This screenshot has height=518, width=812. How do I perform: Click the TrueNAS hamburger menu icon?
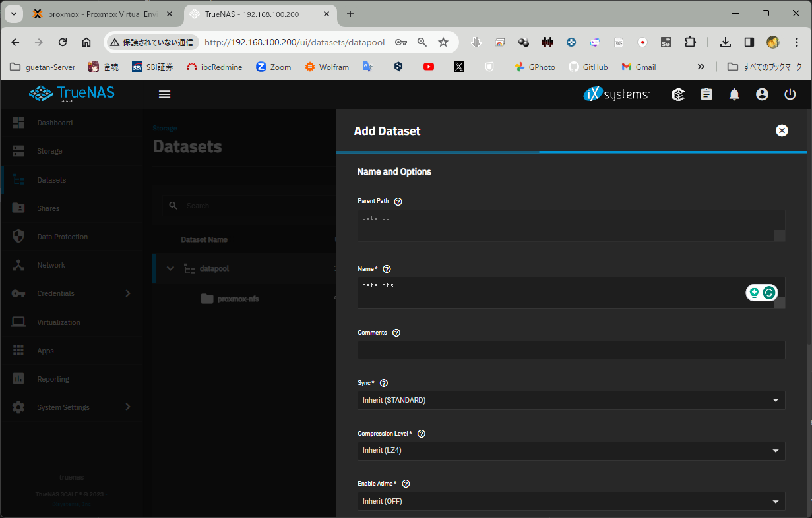165,94
